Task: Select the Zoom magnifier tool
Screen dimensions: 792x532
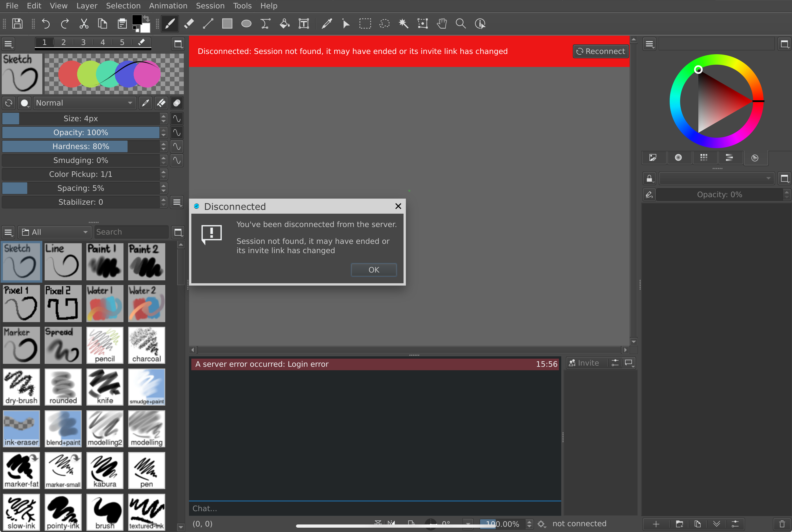Action: click(x=461, y=24)
